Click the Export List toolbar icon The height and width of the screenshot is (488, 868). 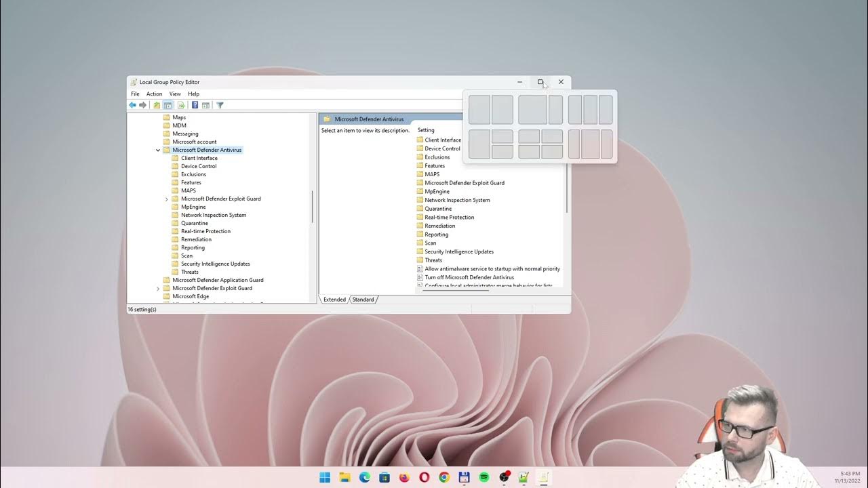coord(181,105)
